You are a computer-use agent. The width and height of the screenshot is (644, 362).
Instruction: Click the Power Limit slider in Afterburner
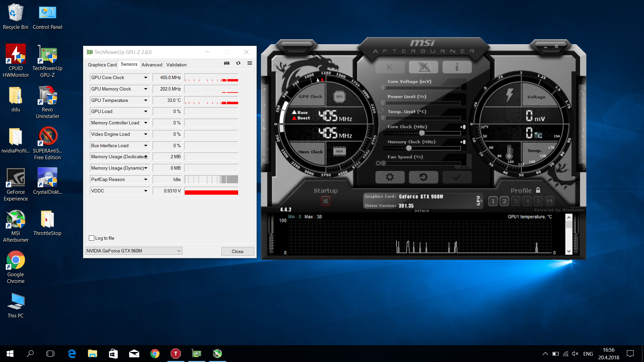(x=422, y=103)
